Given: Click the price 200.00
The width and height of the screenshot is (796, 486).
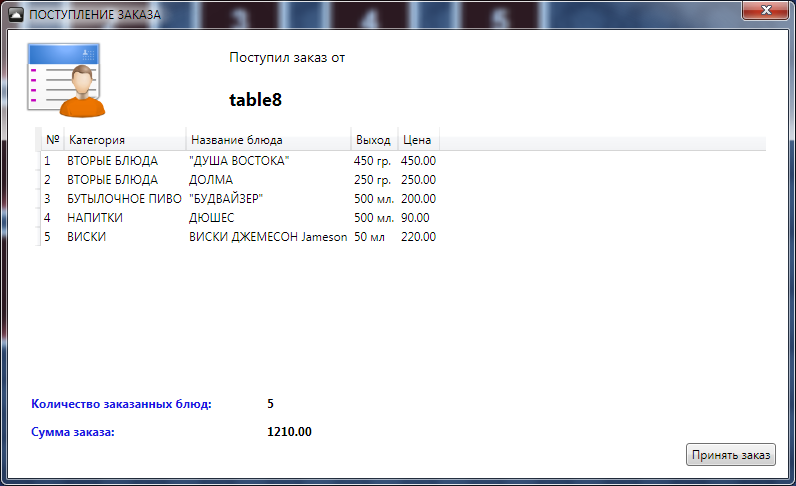Looking at the screenshot, I should point(418,199).
